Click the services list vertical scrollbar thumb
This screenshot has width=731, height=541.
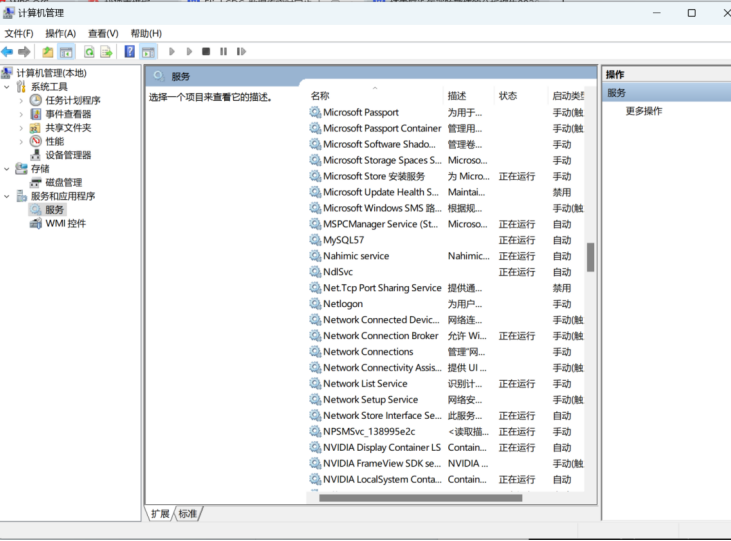590,257
